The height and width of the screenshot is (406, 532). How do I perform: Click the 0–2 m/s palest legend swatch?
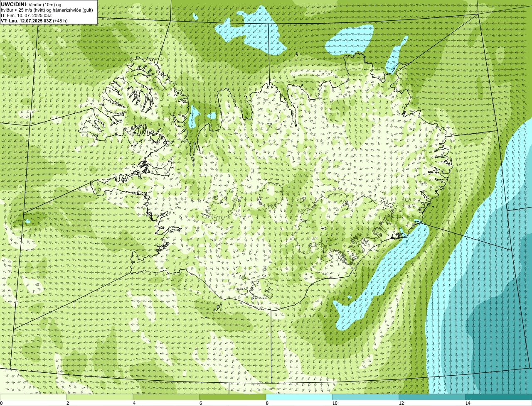(33, 397)
